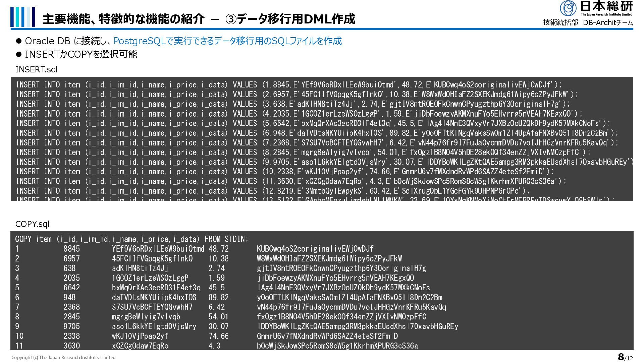Click the COPY item FROM STDIN line
The image size is (644, 362).
click(131, 239)
